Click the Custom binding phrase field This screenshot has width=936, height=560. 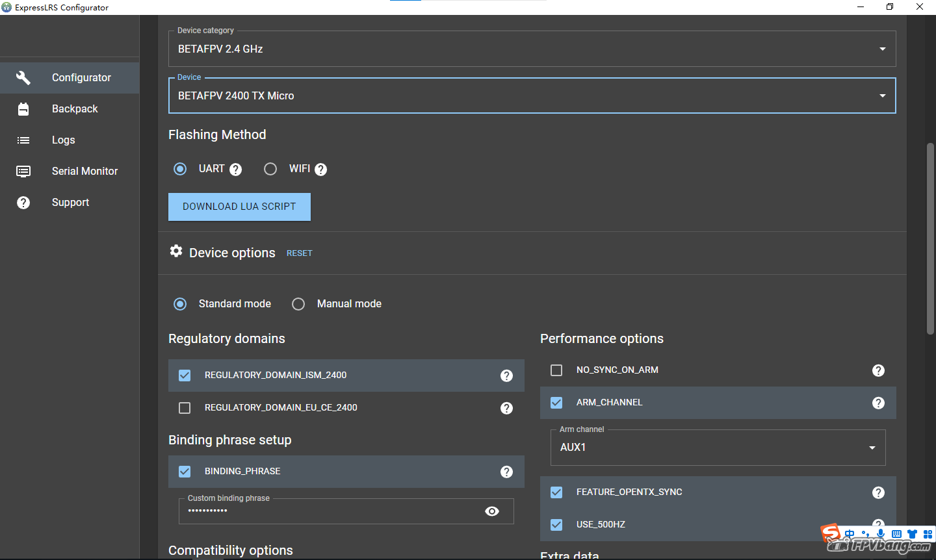(x=346, y=511)
